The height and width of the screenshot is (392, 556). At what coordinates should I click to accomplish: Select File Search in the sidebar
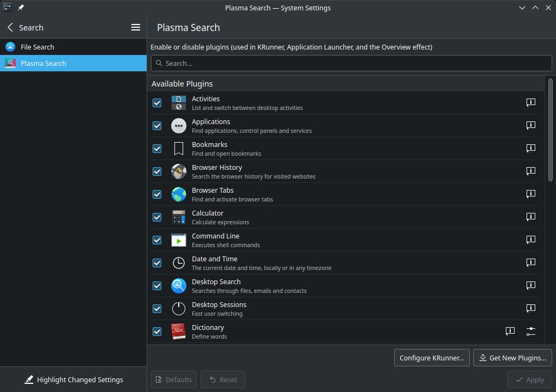73,47
